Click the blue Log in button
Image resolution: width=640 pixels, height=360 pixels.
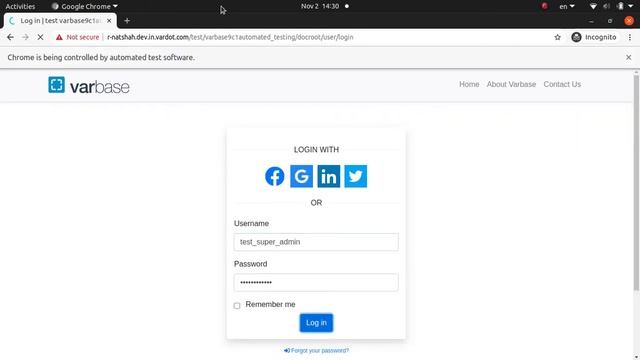coord(316,322)
